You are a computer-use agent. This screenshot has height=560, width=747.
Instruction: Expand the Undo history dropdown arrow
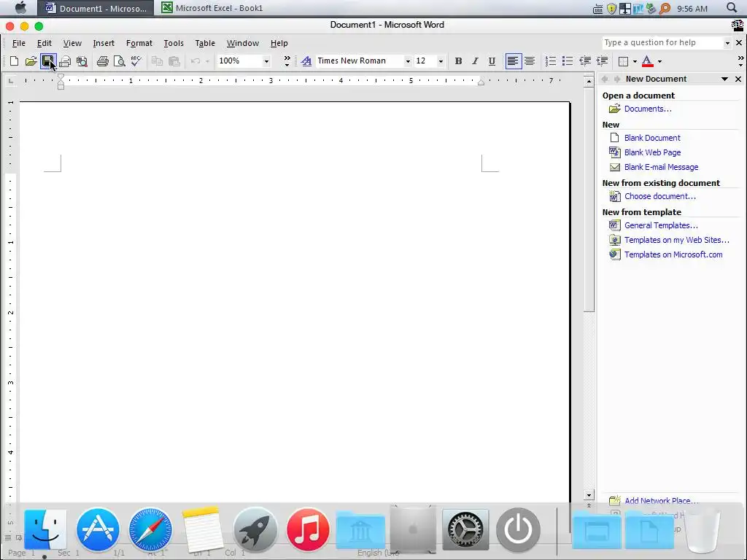[207, 61]
